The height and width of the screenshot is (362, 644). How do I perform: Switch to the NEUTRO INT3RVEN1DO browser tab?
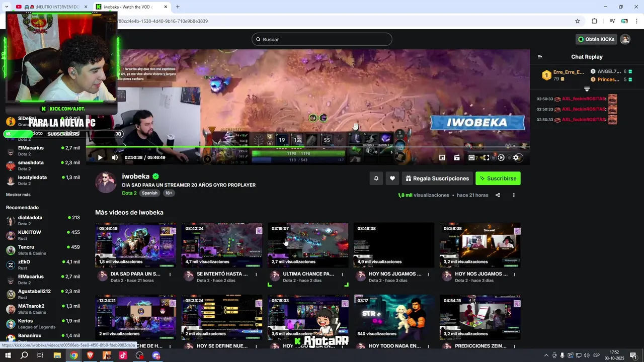pyautogui.click(x=52, y=7)
